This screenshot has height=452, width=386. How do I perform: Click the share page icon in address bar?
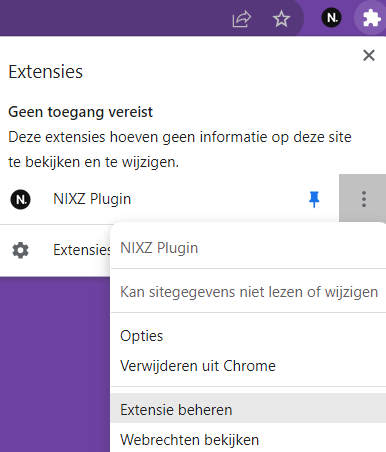pyautogui.click(x=241, y=18)
